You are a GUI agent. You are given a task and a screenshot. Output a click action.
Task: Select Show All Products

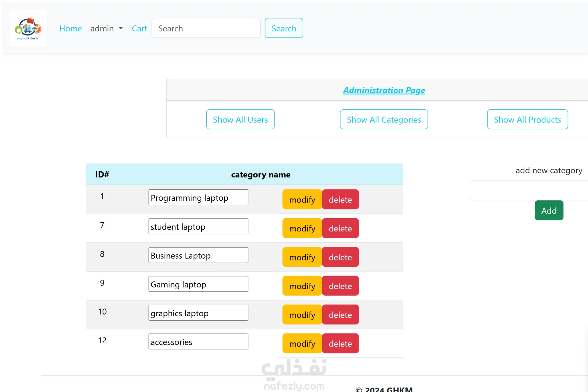[527, 120]
